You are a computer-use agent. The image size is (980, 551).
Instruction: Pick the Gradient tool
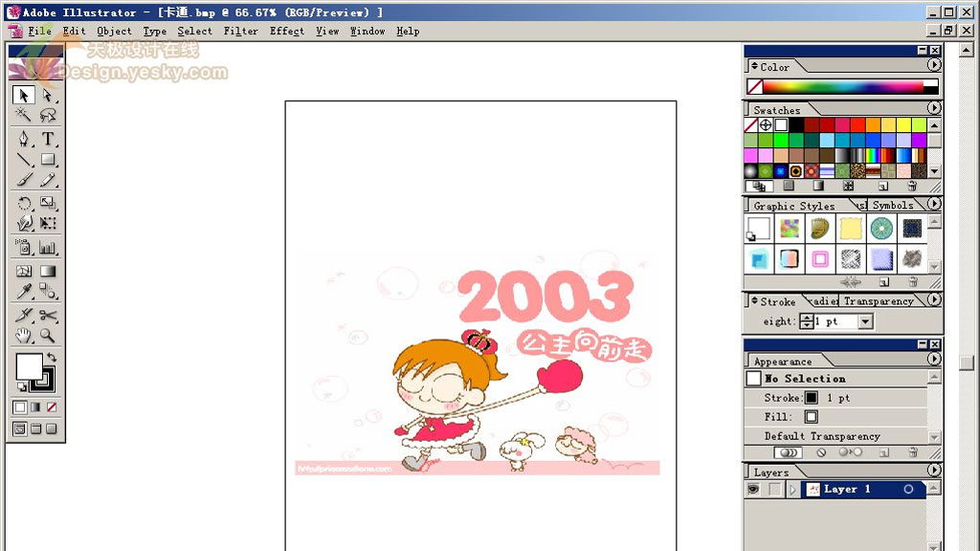tap(48, 271)
